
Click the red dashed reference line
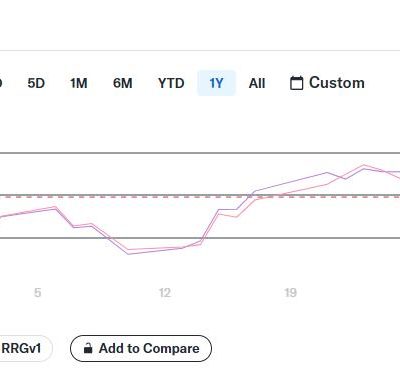pos(200,197)
